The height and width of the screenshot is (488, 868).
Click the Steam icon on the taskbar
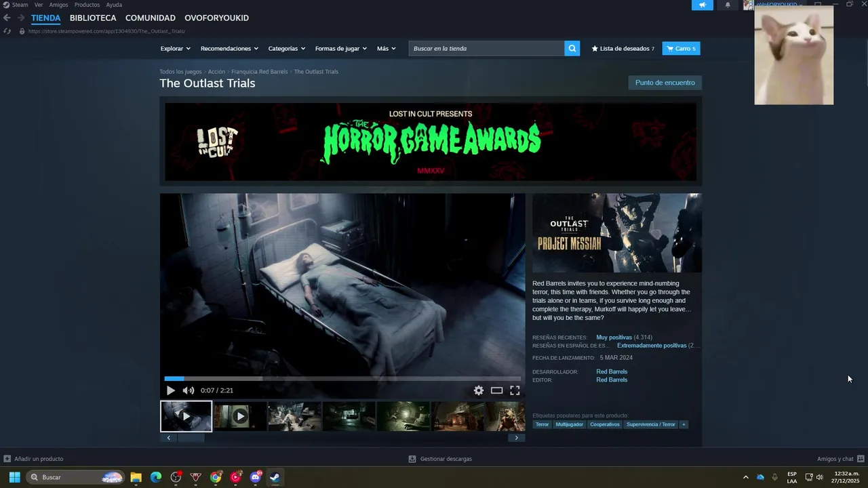pos(275,477)
